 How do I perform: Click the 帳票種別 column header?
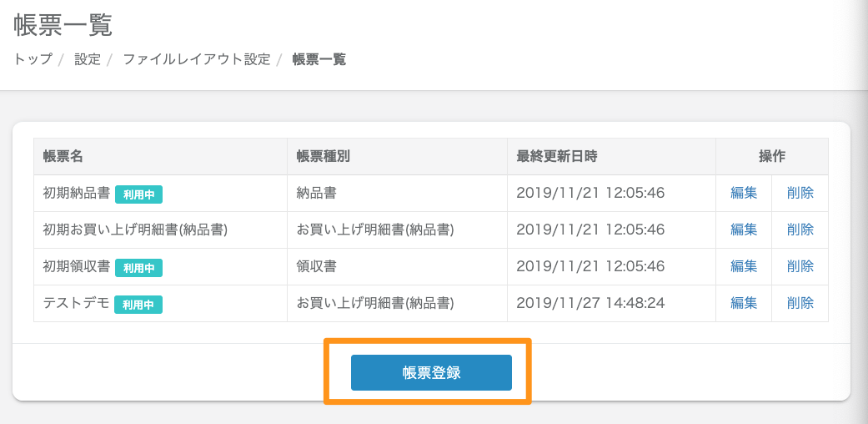[x=323, y=156]
